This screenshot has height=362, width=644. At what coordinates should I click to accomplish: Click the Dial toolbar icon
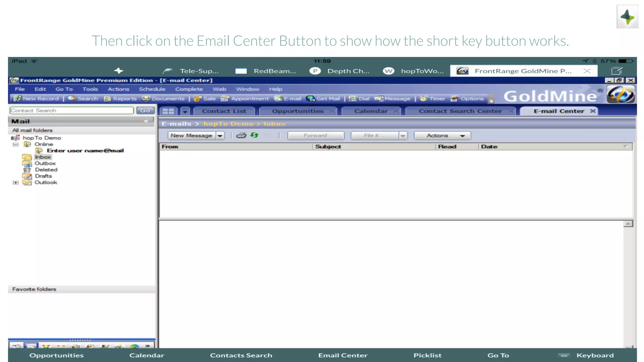tap(353, 99)
